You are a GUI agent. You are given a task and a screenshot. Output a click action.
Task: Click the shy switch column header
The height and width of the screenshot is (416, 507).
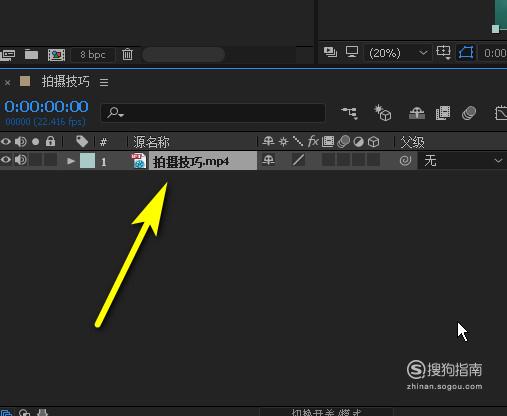[268, 142]
